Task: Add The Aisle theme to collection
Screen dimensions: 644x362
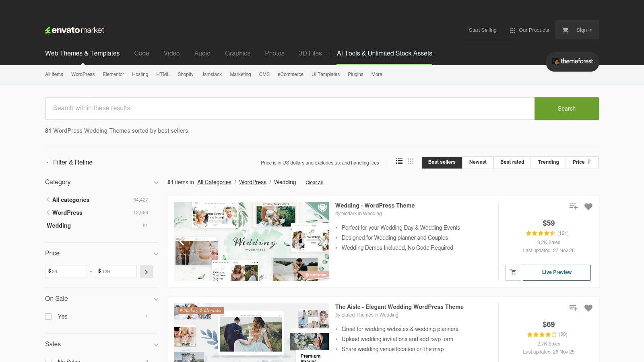Action: pos(573,308)
